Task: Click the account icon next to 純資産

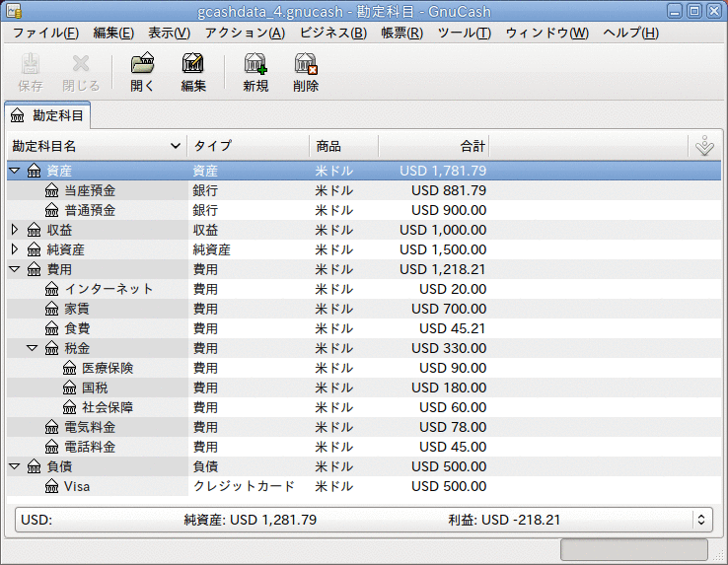Action: [34, 249]
